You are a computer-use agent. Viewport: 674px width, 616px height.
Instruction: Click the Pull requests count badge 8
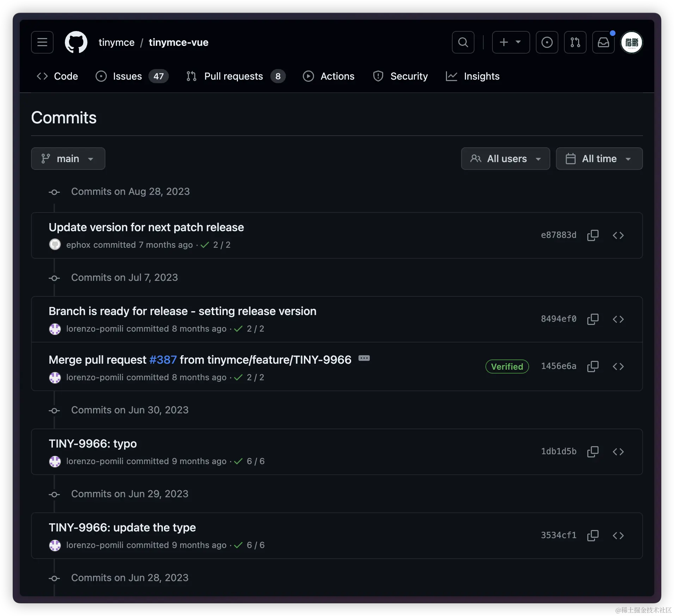tap(278, 76)
